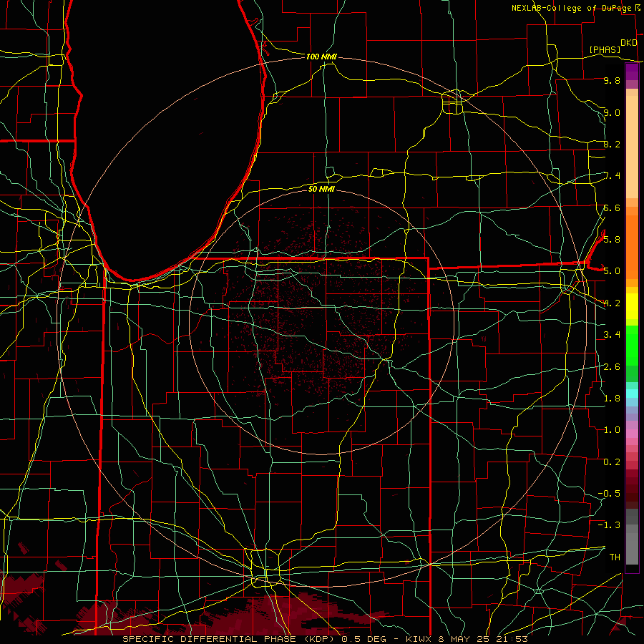Click the 50 NMI range ring label
Viewport: 644px width, 644px height.
click(x=321, y=189)
